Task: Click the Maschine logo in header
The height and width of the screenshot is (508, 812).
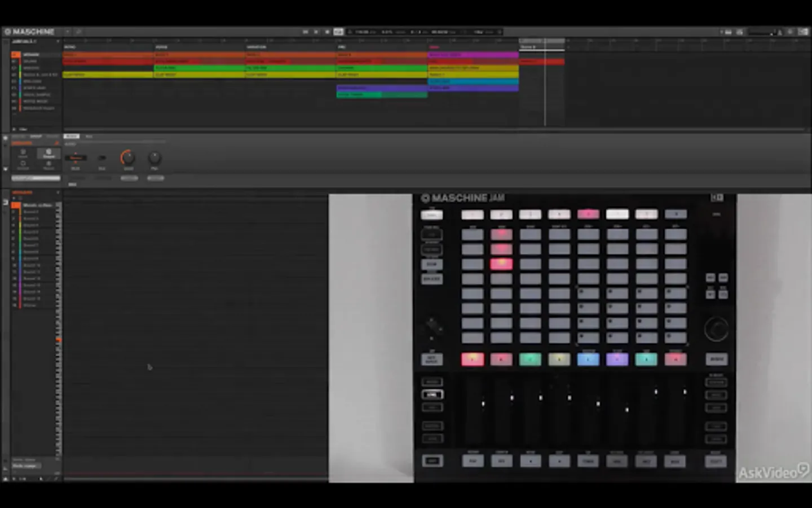Action: [x=30, y=32]
